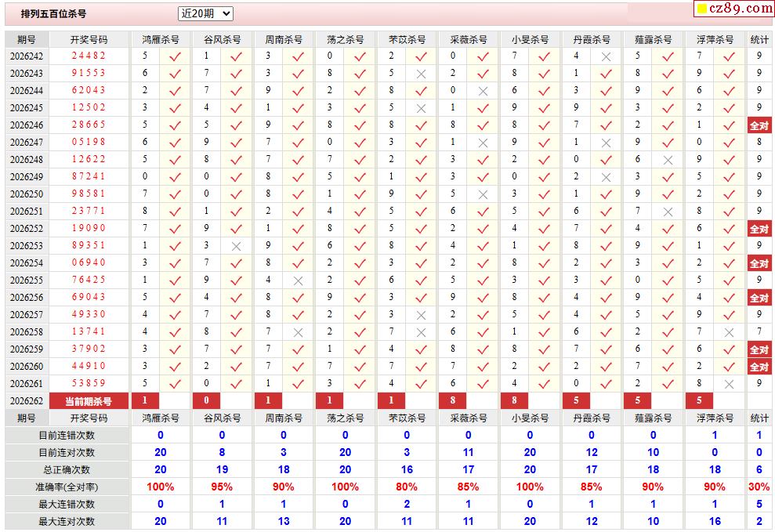
Task: Open the 近20期 period dropdown
Action: [x=205, y=14]
